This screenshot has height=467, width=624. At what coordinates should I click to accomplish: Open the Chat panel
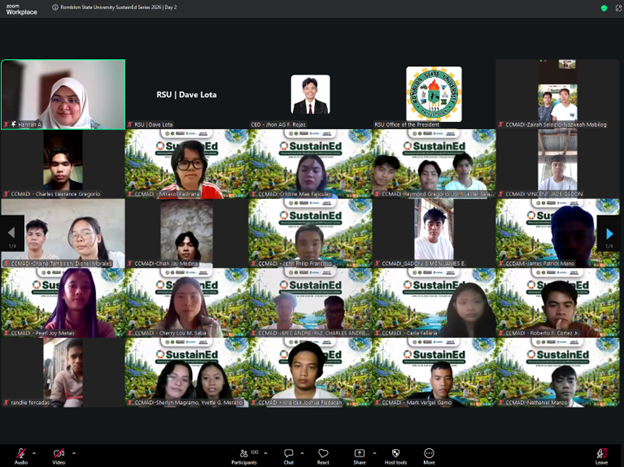coord(288,453)
